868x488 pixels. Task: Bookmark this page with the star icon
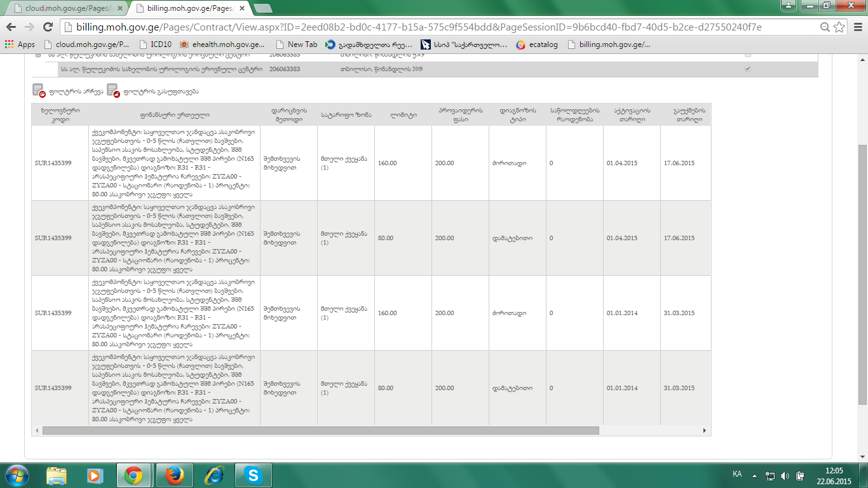tap(839, 27)
